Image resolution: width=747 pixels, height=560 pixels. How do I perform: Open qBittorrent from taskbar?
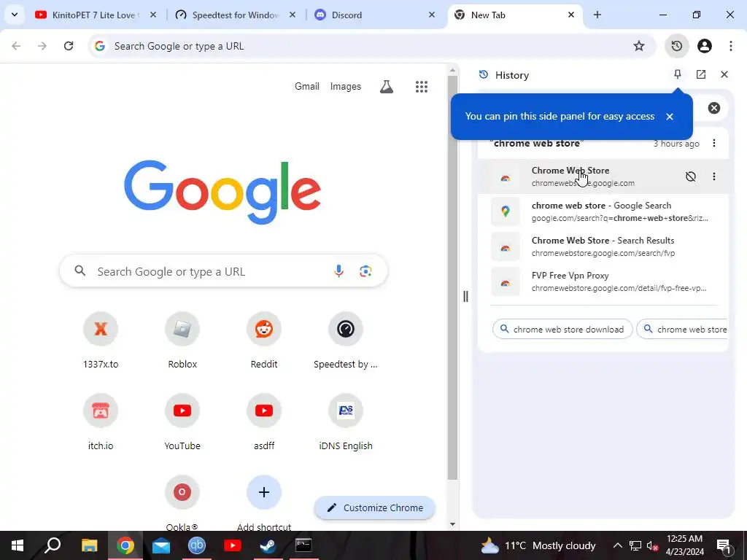(x=197, y=545)
